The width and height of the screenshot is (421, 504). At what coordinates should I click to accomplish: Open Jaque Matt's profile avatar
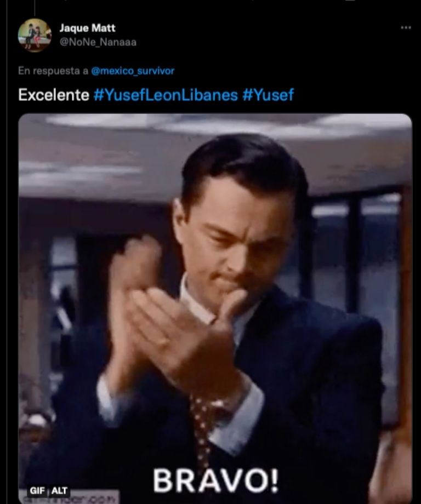pos(35,35)
